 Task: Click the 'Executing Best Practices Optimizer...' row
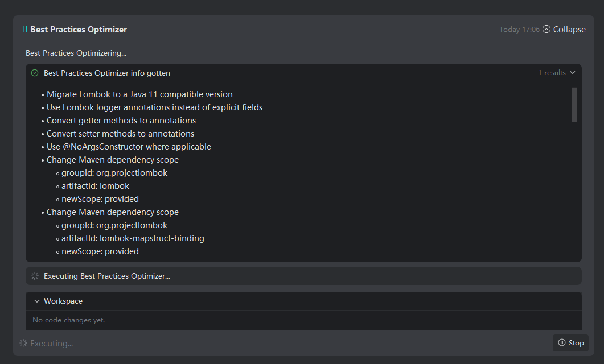click(107, 276)
